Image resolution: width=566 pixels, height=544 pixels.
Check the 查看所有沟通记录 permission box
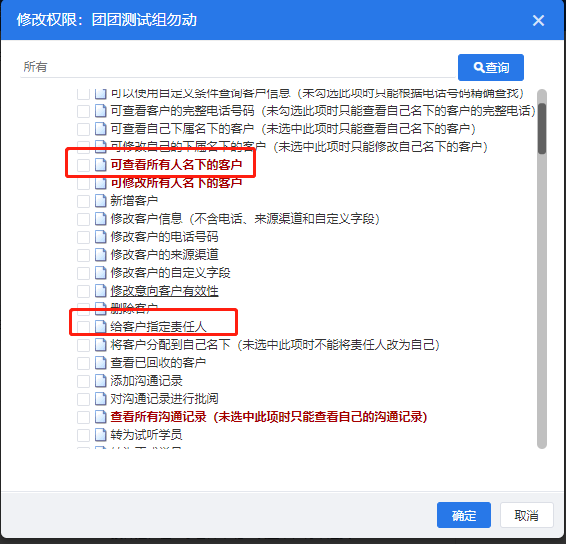click(x=83, y=417)
